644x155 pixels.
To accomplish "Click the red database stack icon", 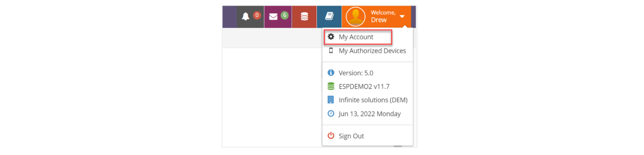I will tap(304, 17).
